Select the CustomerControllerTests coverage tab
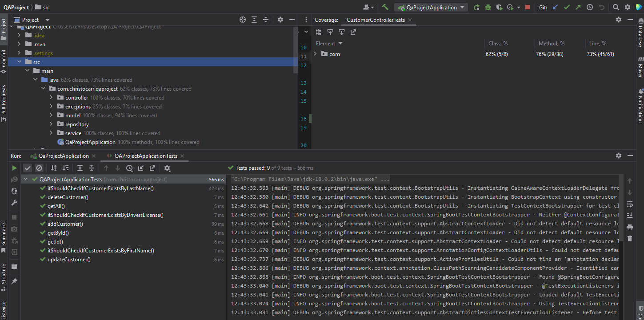The image size is (644, 320). coord(376,20)
